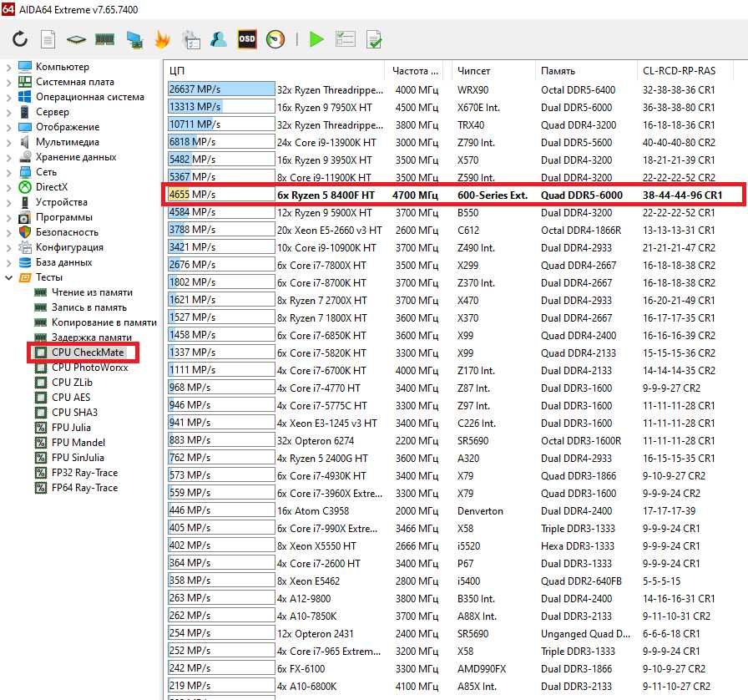
Task: Expand the Хранение данных node
Action: tap(8, 157)
